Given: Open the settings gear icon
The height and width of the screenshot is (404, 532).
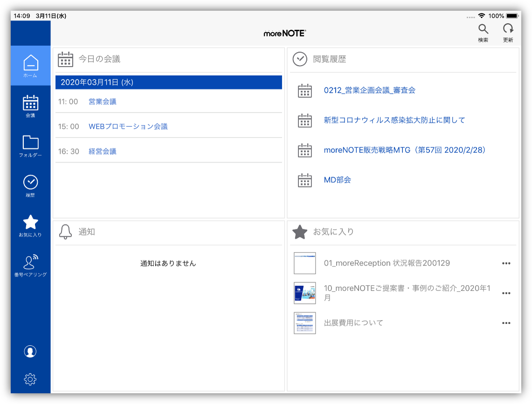Looking at the screenshot, I should click(30, 379).
